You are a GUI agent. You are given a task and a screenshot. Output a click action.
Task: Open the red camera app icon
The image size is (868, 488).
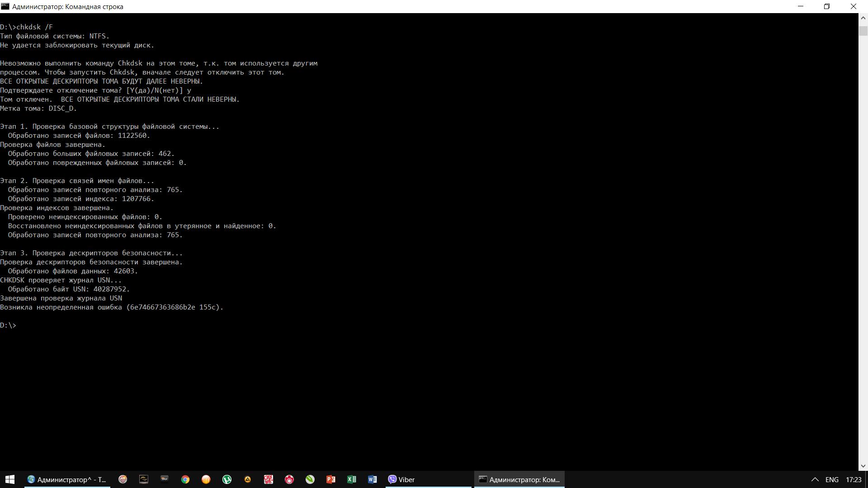[289, 479]
